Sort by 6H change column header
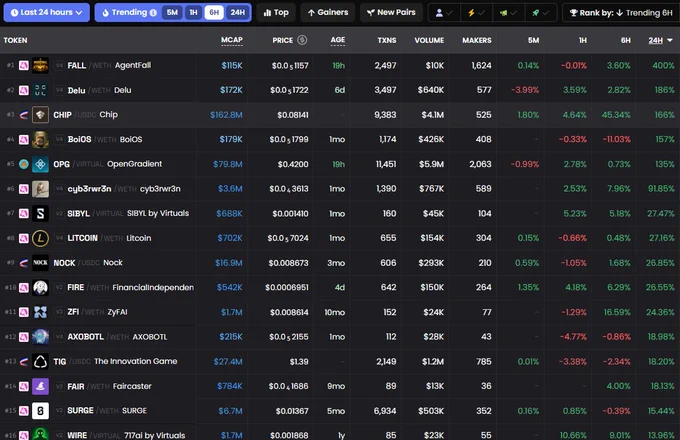This screenshot has width=680, height=440. pos(625,40)
